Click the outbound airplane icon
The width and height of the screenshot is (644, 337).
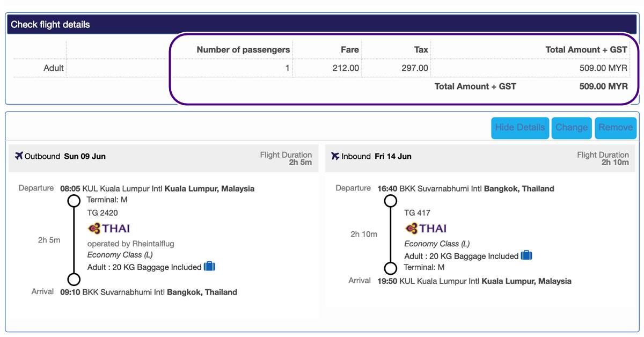[x=19, y=156]
